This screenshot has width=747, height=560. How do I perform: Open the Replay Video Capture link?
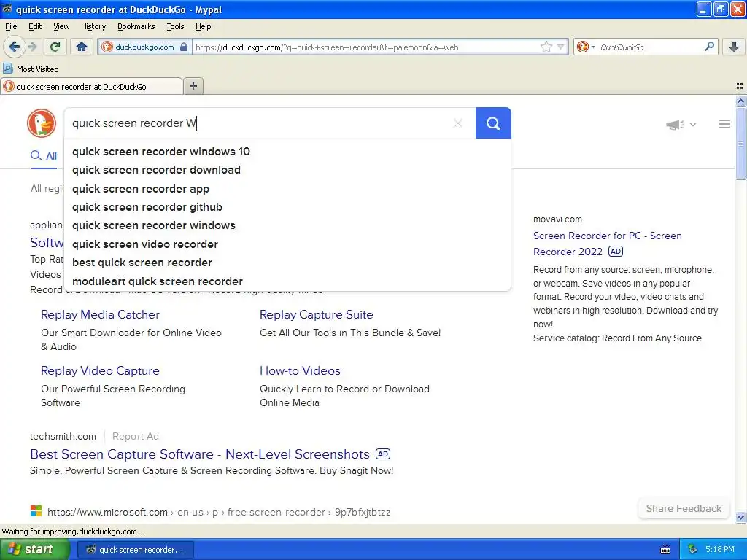[x=100, y=371]
